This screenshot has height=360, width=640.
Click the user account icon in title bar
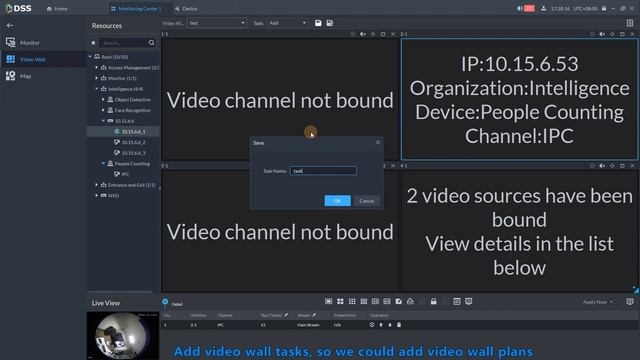(x=543, y=9)
